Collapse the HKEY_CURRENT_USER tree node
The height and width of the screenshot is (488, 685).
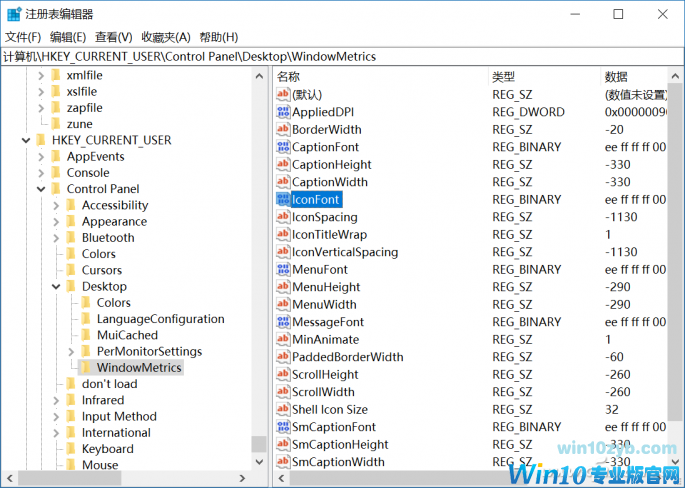pos(26,140)
